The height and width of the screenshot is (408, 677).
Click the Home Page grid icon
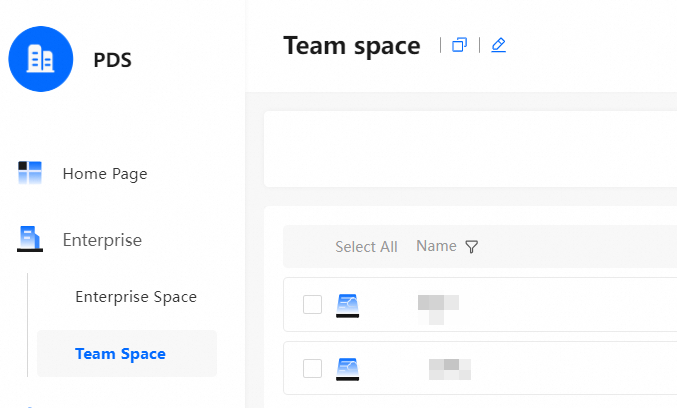30,173
